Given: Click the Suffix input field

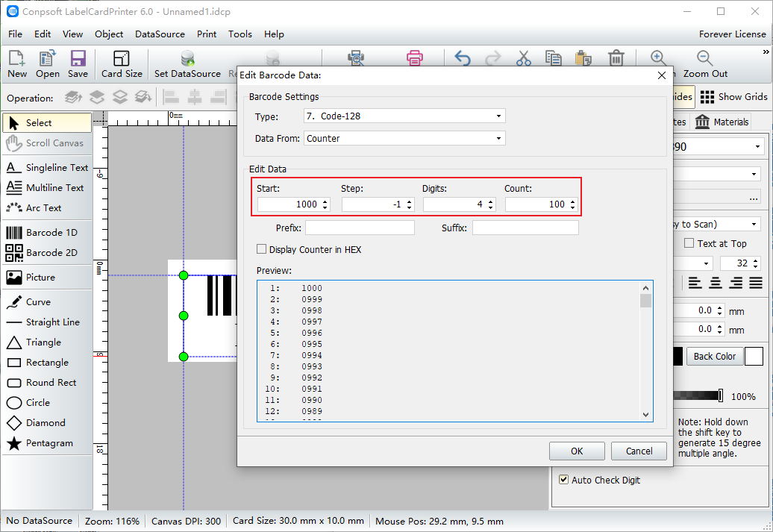Looking at the screenshot, I should pyautogui.click(x=525, y=228).
